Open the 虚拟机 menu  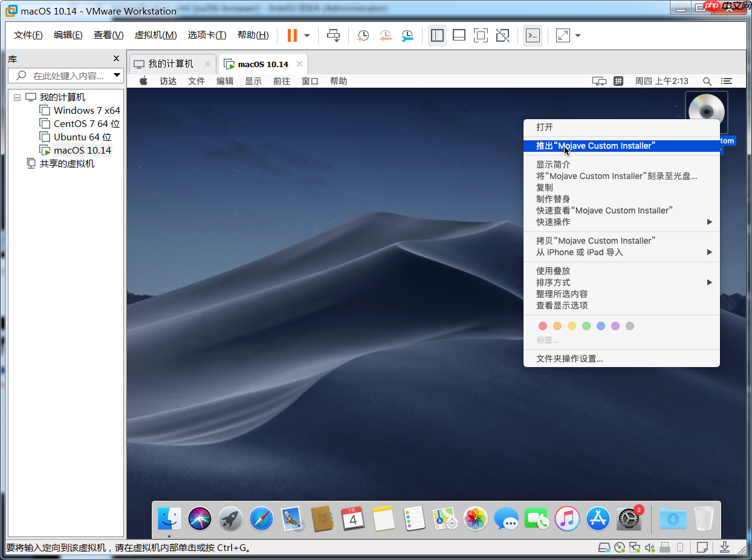coord(155,35)
